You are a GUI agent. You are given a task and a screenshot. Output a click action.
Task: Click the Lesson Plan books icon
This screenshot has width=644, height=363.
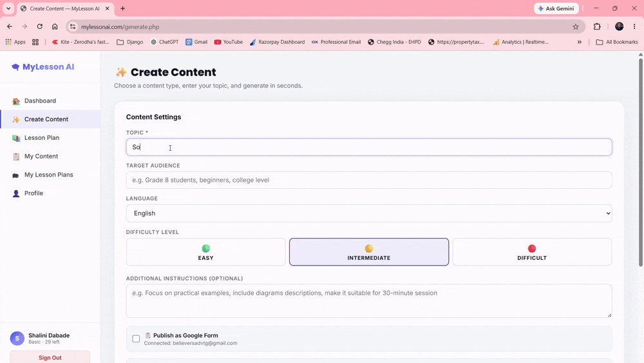tap(16, 138)
